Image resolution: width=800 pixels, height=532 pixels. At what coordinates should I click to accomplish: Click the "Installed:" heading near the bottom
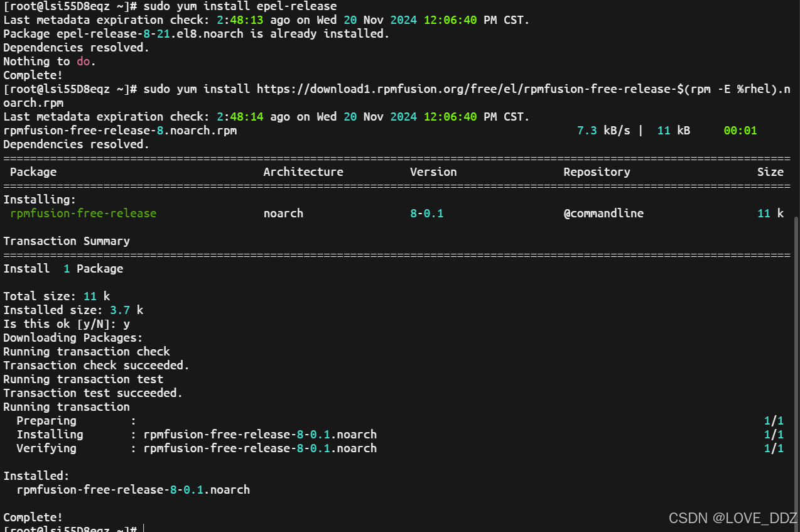click(36, 476)
